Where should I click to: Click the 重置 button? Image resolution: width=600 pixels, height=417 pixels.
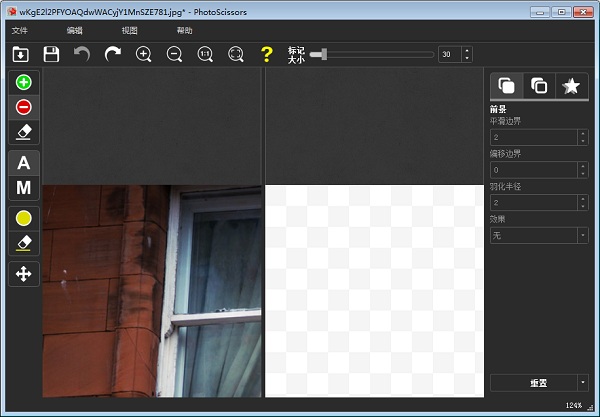[534, 383]
